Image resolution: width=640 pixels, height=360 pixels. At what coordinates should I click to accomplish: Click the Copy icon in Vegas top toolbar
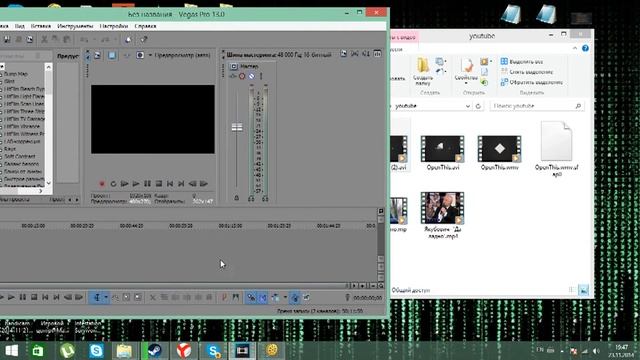(55, 40)
